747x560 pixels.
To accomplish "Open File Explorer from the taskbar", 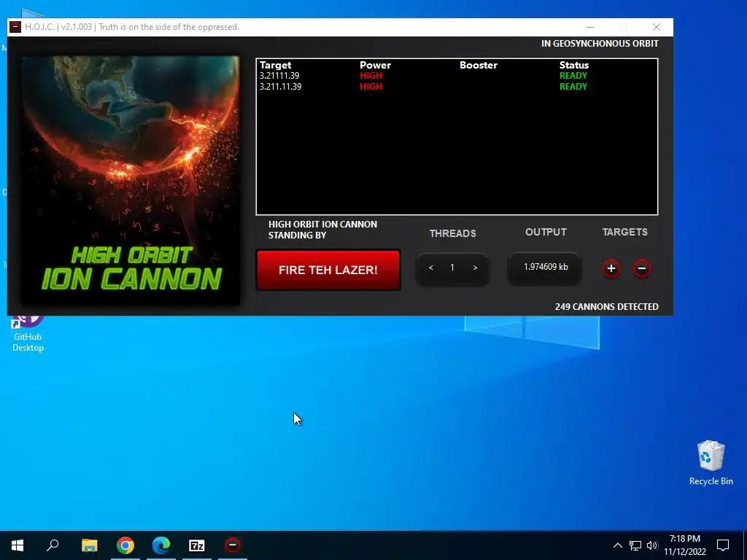I will pos(89,545).
